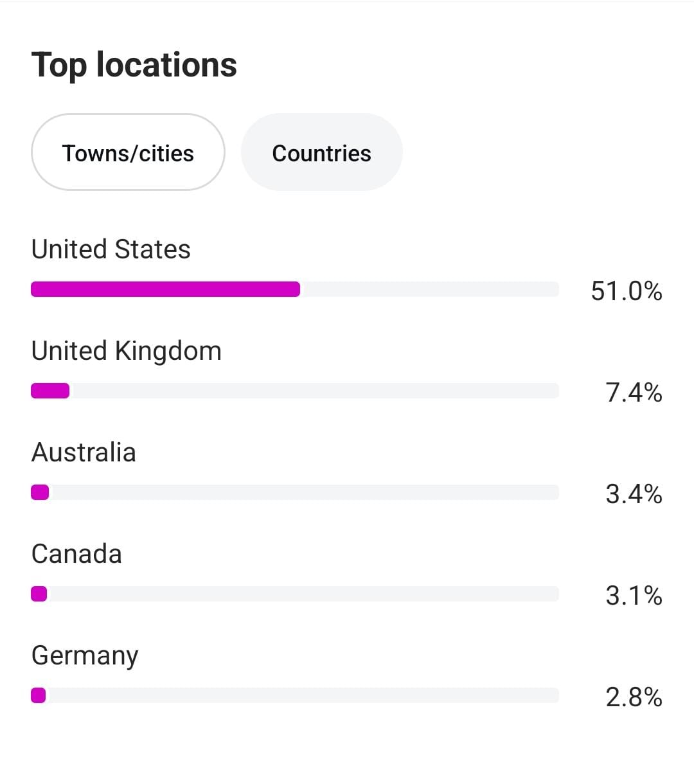This screenshot has width=694, height=784.
Task: Switch to the Towns/cities tab
Action: 128,153
